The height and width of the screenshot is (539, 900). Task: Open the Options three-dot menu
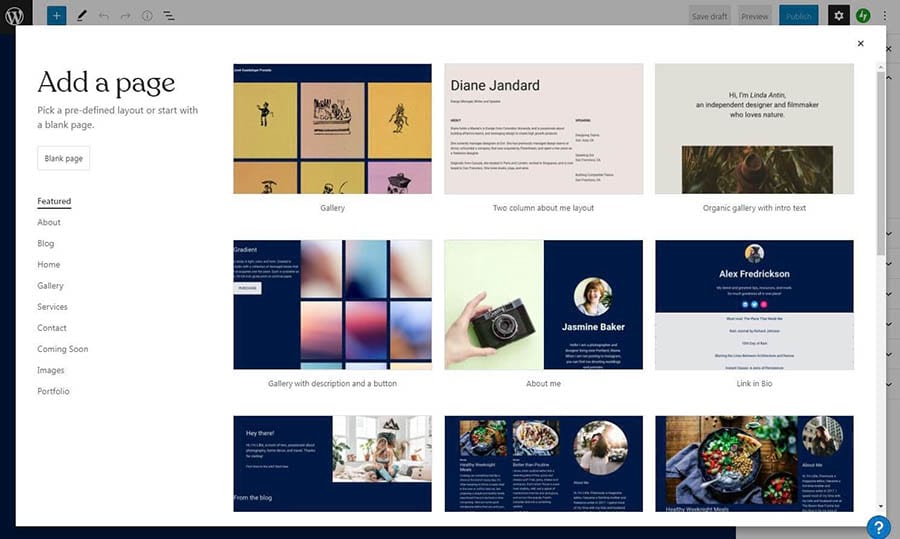884,16
